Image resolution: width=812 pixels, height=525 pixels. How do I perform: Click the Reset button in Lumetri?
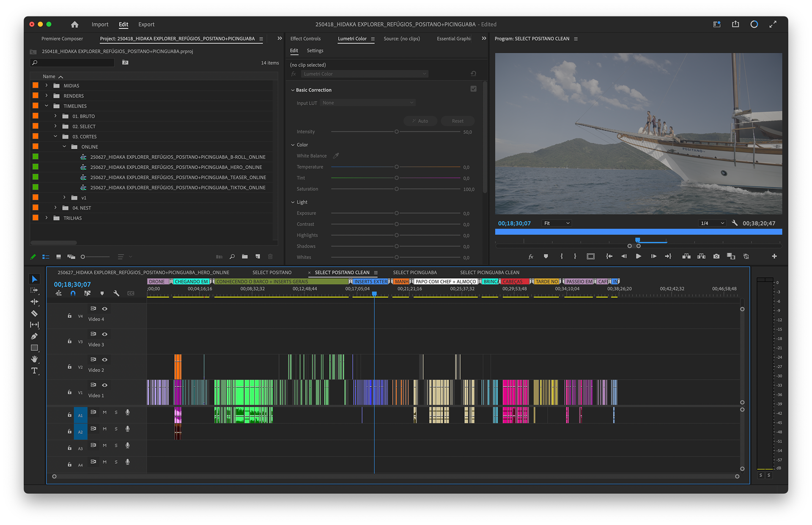pyautogui.click(x=457, y=121)
